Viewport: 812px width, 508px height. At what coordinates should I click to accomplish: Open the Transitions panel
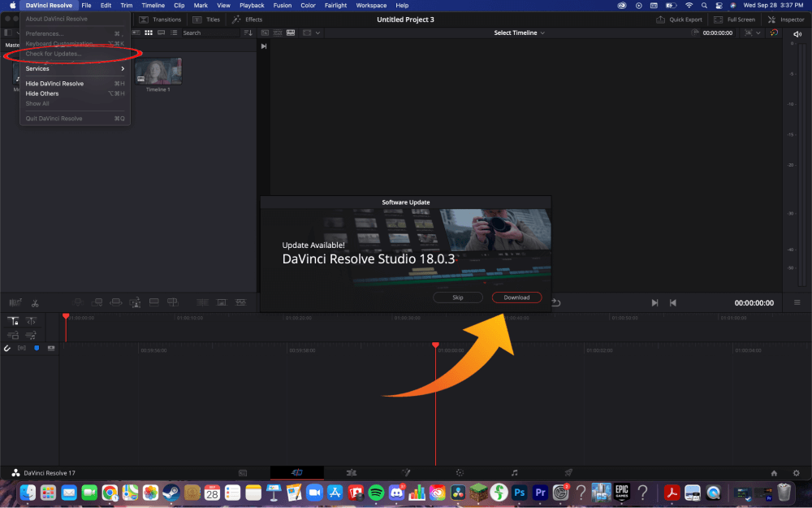pos(160,20)
